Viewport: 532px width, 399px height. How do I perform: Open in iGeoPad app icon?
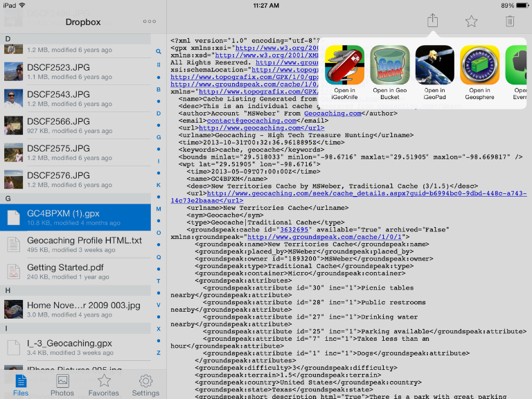coord(434,65)
